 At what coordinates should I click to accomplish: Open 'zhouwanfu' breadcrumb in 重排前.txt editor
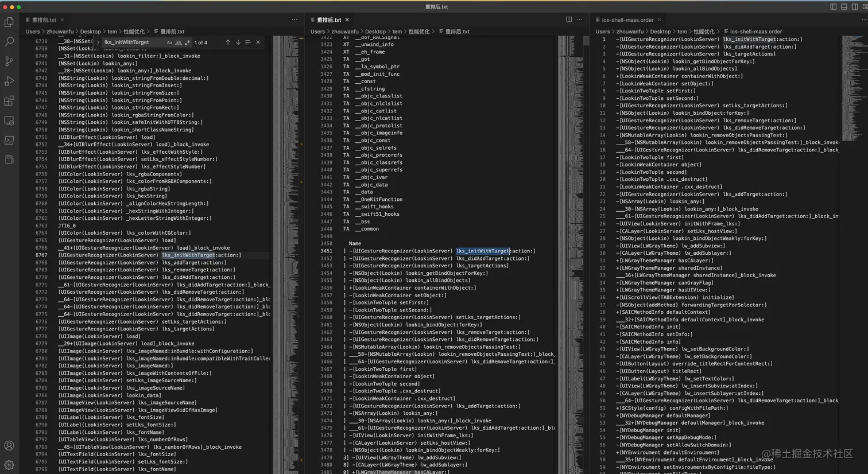click(x=60, y=32)
